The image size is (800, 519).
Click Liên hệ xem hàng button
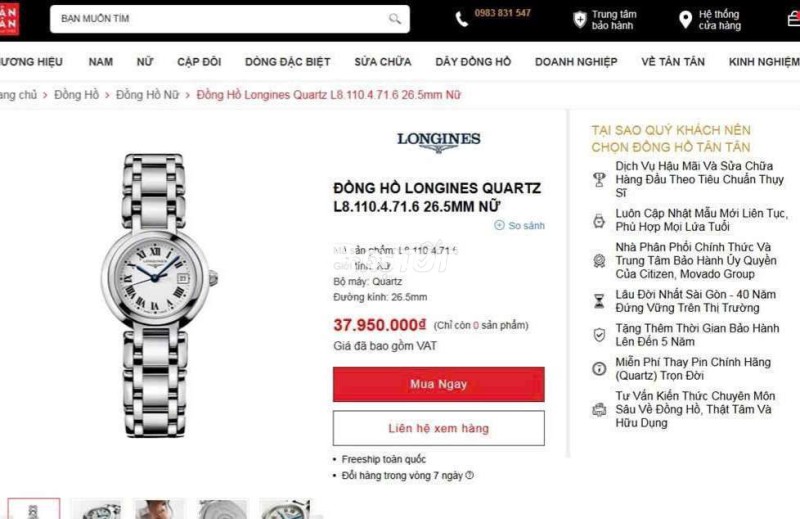[439, 428]
